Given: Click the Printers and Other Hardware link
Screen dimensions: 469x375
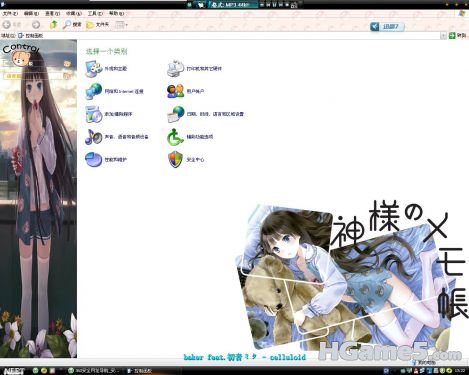Looking at the screenshot, I should (204, 69).
